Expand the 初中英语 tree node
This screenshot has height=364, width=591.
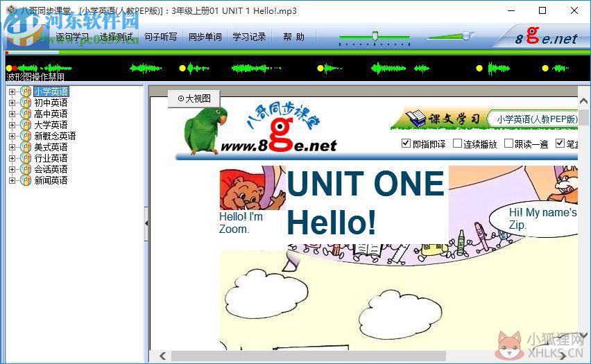(12, 103)
